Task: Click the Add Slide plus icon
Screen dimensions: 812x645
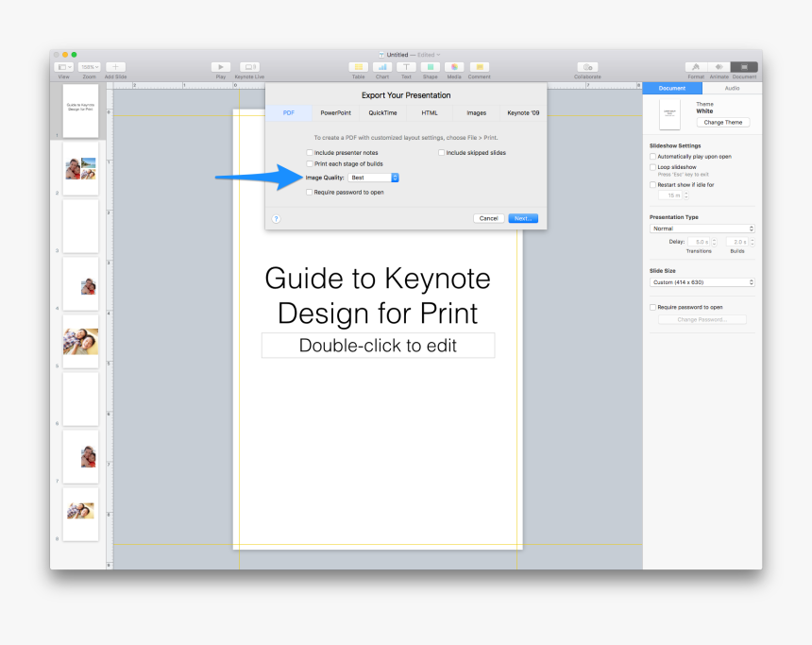Action: [x=115, y=67]
